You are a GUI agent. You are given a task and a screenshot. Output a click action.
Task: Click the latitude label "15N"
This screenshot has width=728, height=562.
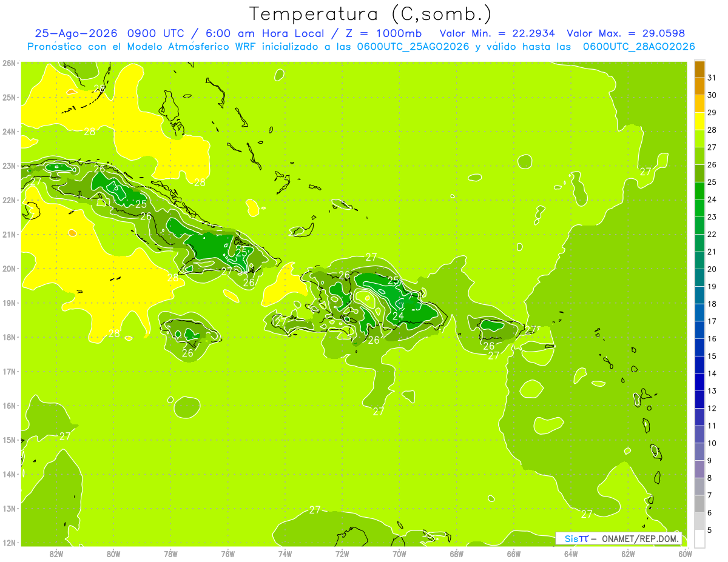[x=9, y=440]
